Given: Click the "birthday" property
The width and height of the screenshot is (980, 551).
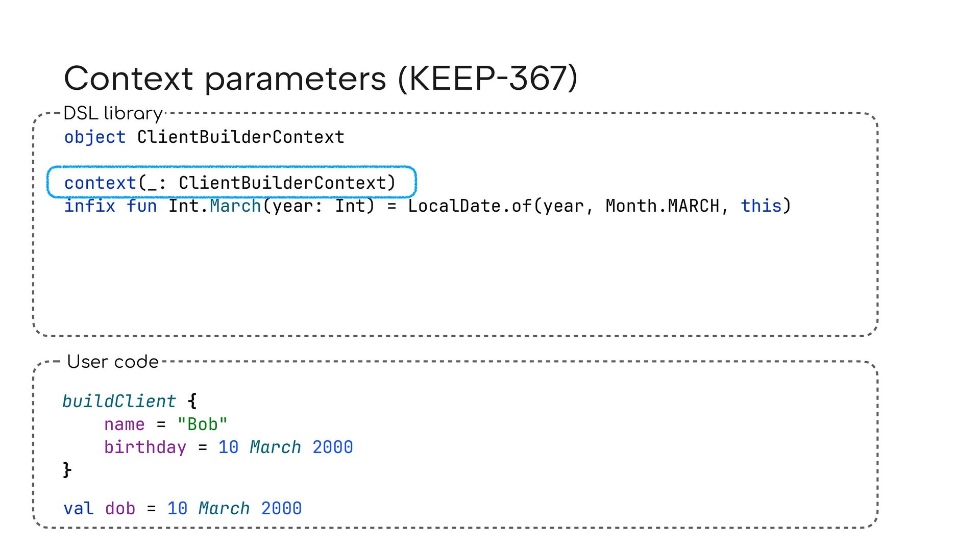Looking at the screenshot, I should coord(145,447).
